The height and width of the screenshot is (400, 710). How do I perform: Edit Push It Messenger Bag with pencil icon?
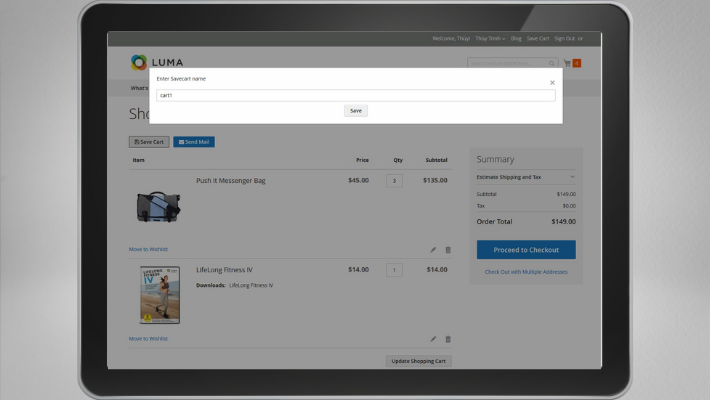point(433,250)
